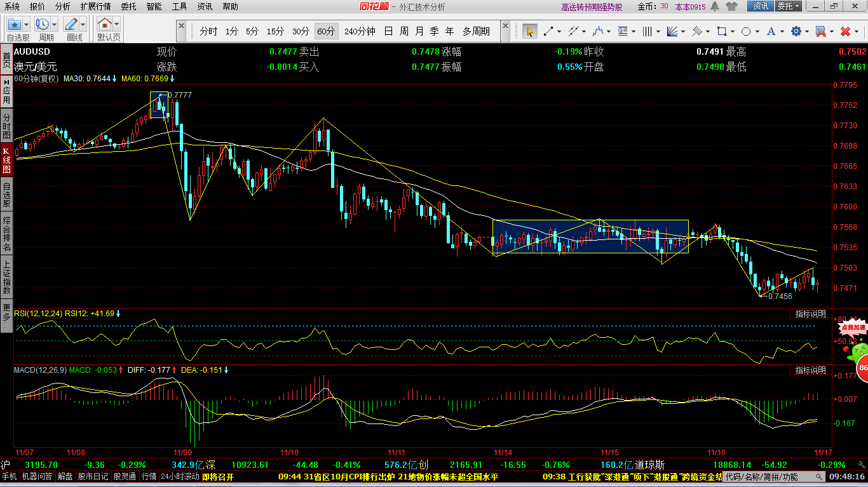Open the 机器问答 bottom tab
This screenshot has width=868, height=487.
tap(37, 476)
